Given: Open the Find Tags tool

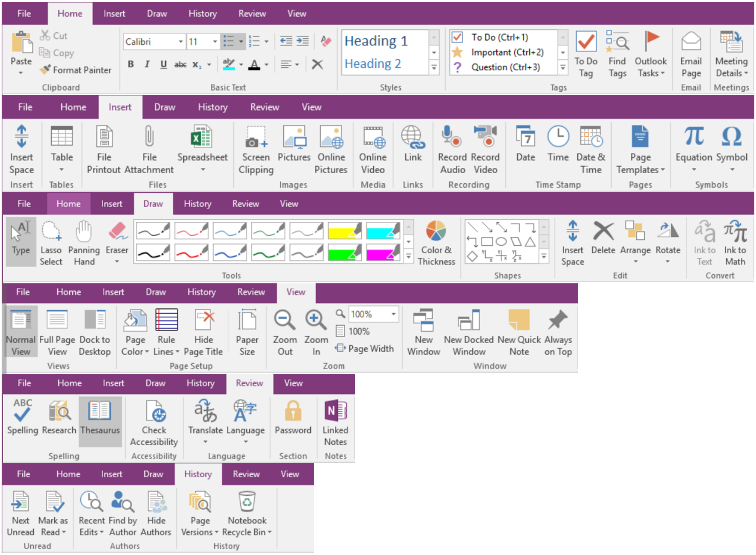Looking at the screenshot, I should click(x=617, y=54).
